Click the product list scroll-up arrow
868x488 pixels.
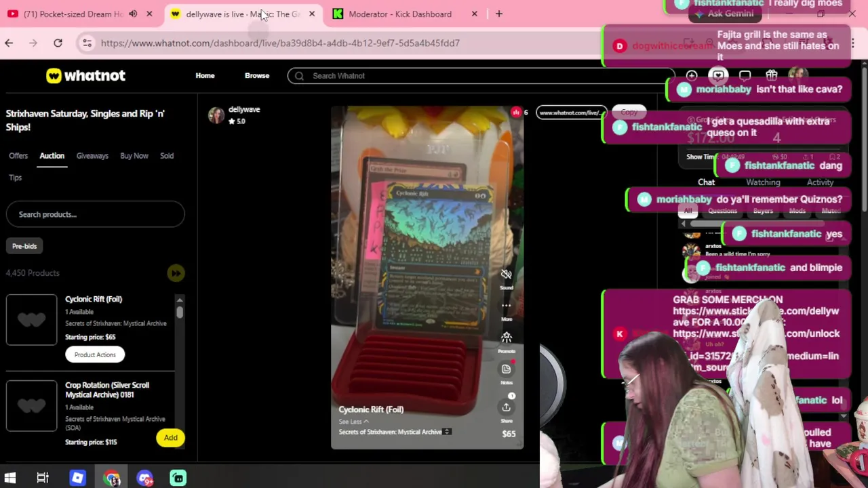coord(180,300)
